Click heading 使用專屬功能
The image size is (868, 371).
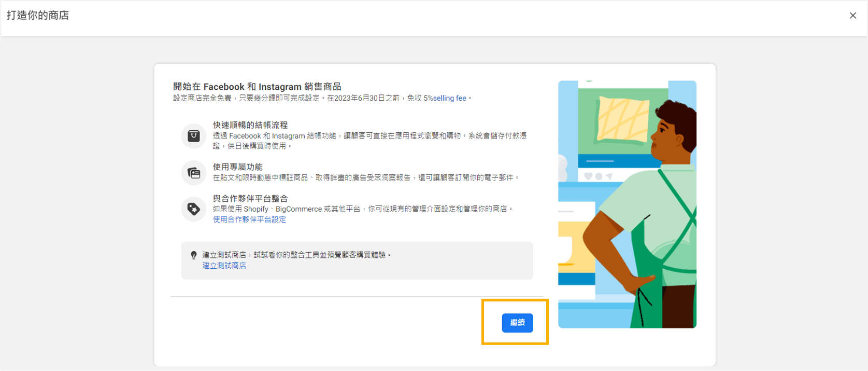pyautogui.click(x=238, y=167)
